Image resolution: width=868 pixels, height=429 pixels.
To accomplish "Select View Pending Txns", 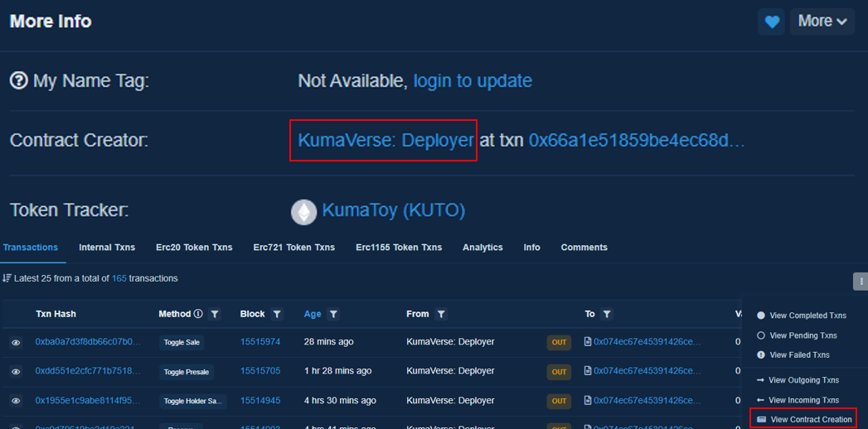I will coord(797,335).
